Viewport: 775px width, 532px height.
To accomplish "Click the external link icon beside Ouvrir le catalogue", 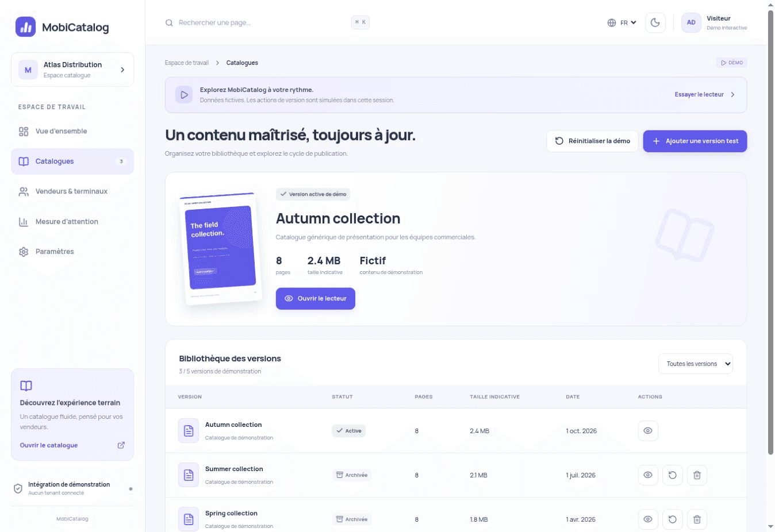I will click(121, 445).
